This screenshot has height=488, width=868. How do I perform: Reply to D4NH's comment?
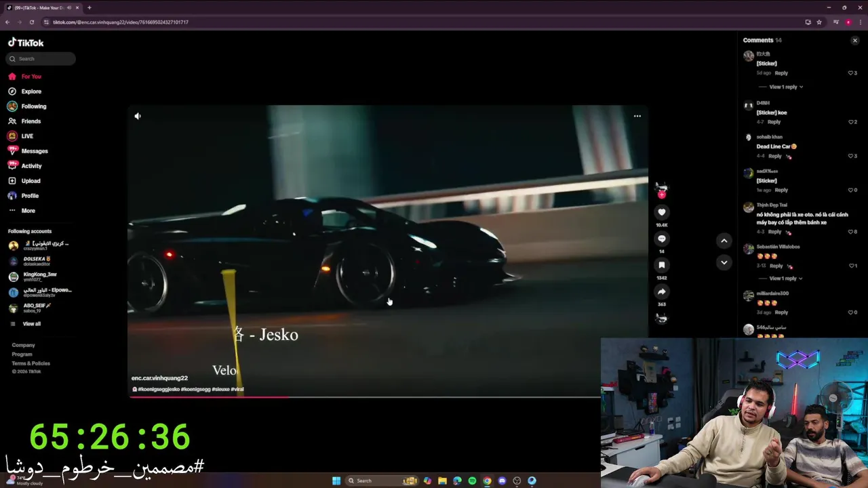(774, 122)
